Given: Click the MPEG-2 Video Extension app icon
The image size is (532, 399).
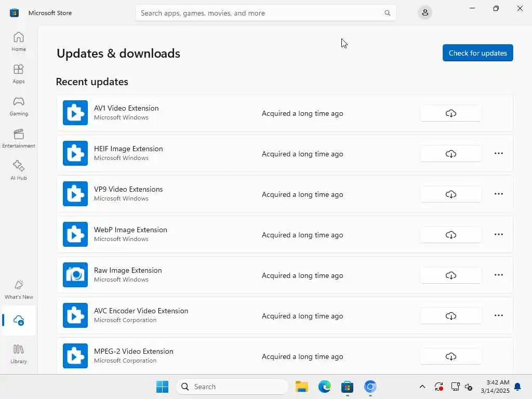Looking at the screenshot, I should pyautogui.click(x=75, y=356).
